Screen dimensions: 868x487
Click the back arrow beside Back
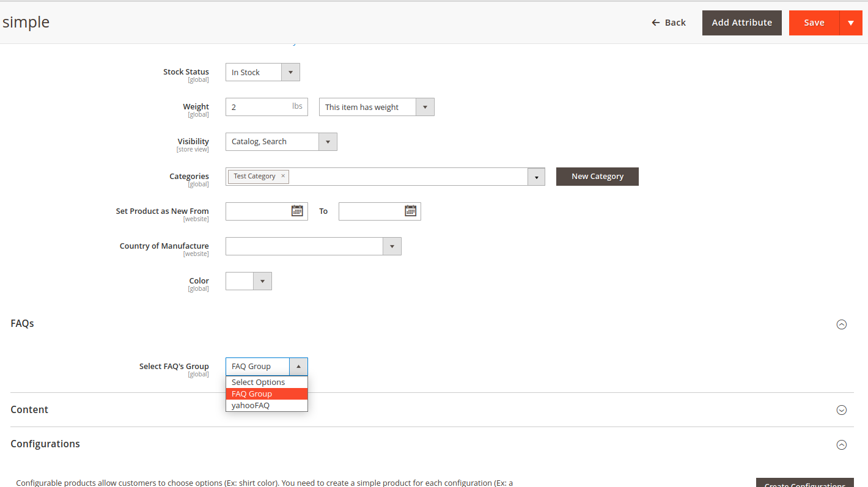click(x=655, y=22)
